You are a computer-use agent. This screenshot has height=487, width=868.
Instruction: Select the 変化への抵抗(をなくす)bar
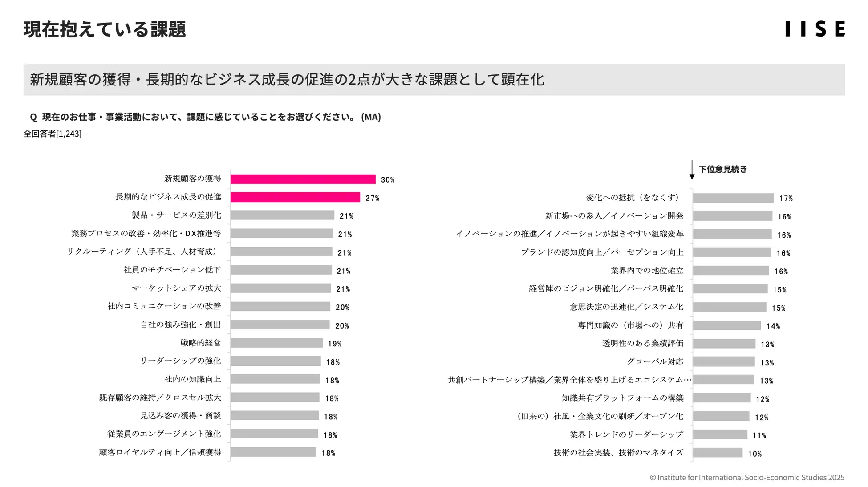[x=733, y=198]
